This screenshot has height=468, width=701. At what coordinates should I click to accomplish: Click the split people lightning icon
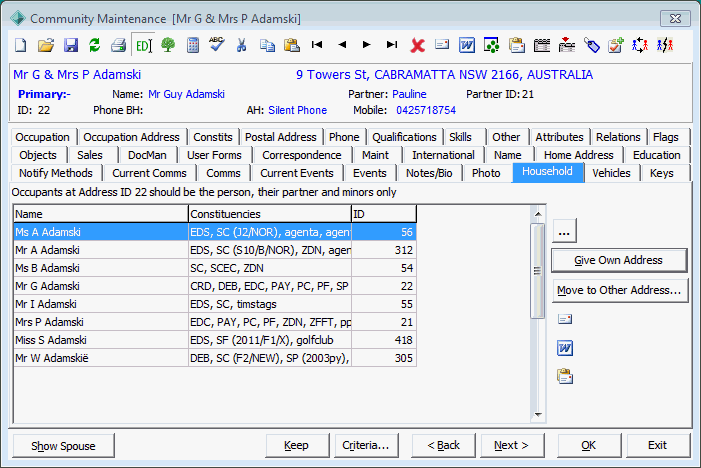[x=665, y=45]
